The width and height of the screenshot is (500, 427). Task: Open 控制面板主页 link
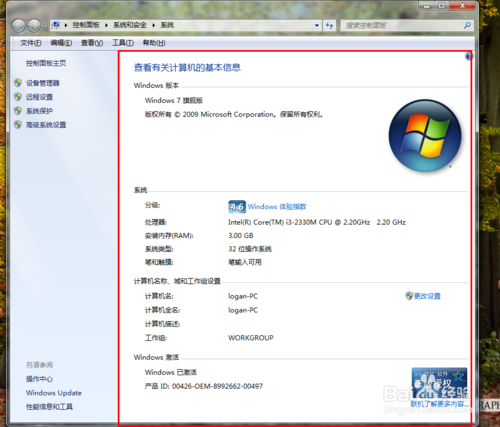[x=46, y=63]
